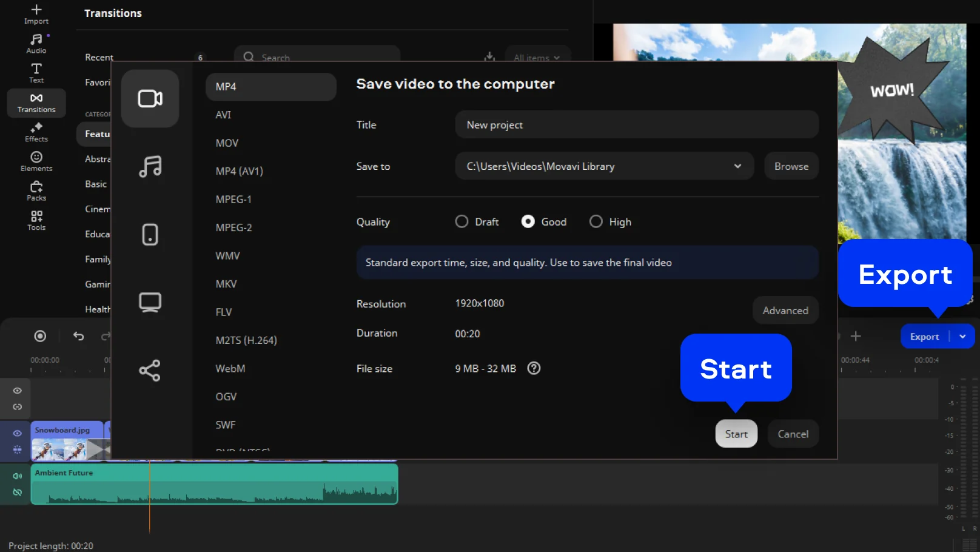Open the audio export category icon
Image resolution: width=980 pixels, height=552 pixels.
(x=150, y=166)
